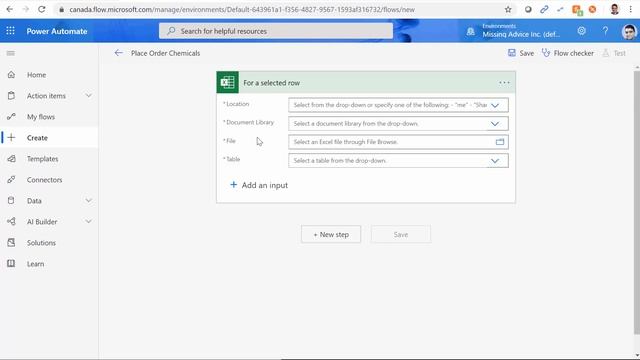
Task: Click the Search for helpful resources box
Action: click(x=276, y=31)
